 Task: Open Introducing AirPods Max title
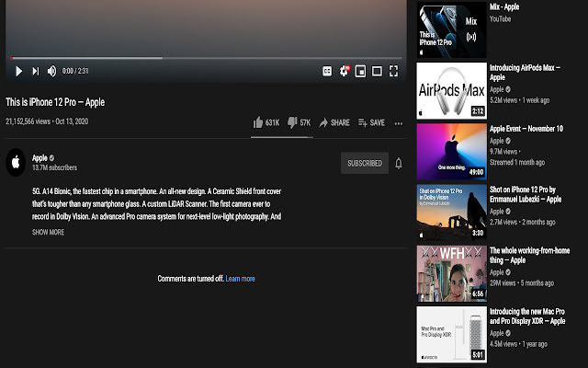pyautogui.click(x=525, y=73)
